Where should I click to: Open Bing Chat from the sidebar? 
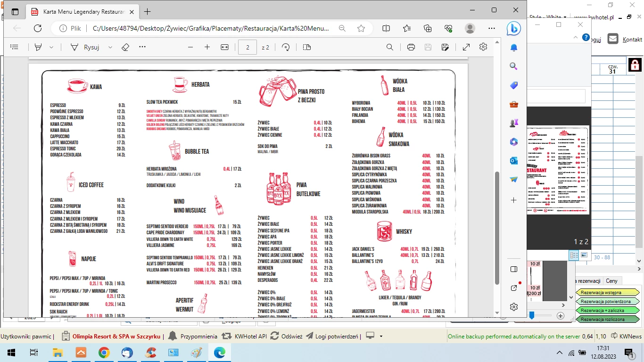coord(514,29)
